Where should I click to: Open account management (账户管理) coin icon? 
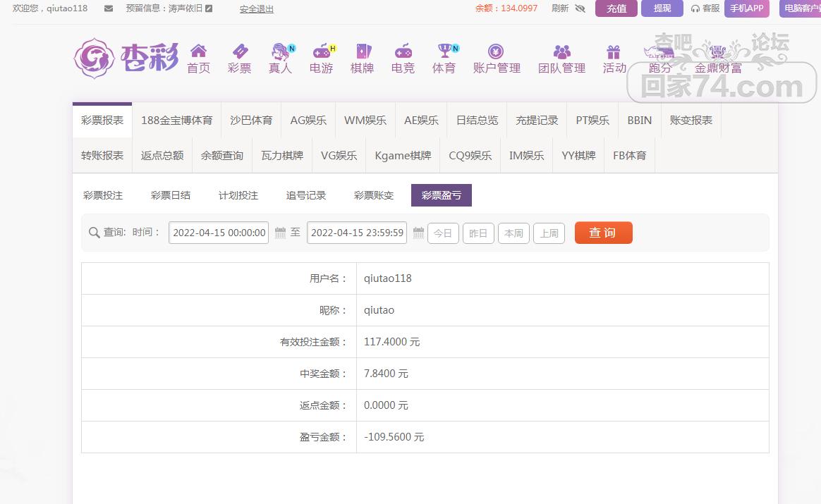(x=496, y=51)
